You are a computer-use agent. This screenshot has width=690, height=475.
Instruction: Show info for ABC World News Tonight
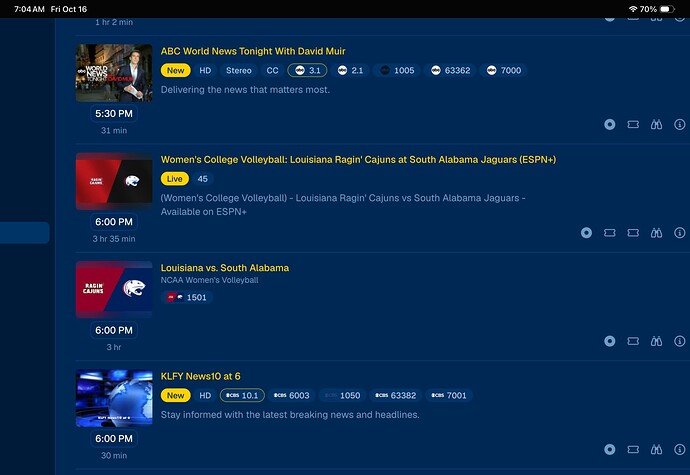[679, 125]
